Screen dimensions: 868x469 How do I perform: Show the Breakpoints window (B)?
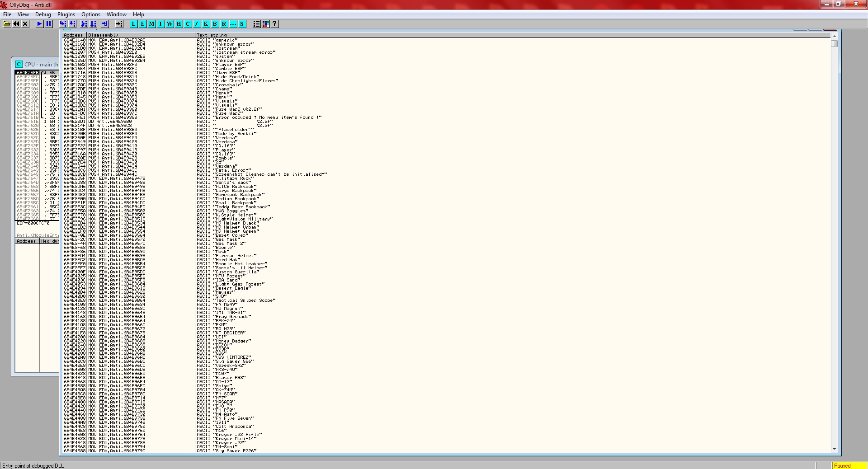pyautogui.click(x=215, y=24)
